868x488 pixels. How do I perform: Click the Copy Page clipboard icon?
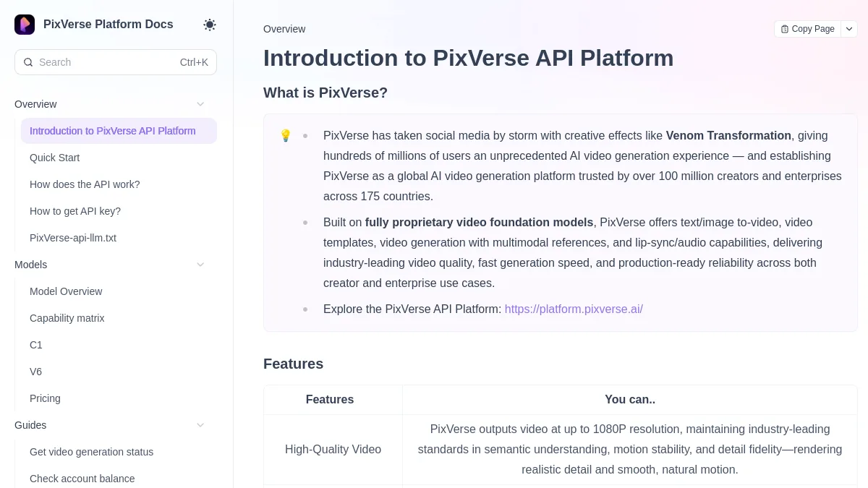click(785, 29)
